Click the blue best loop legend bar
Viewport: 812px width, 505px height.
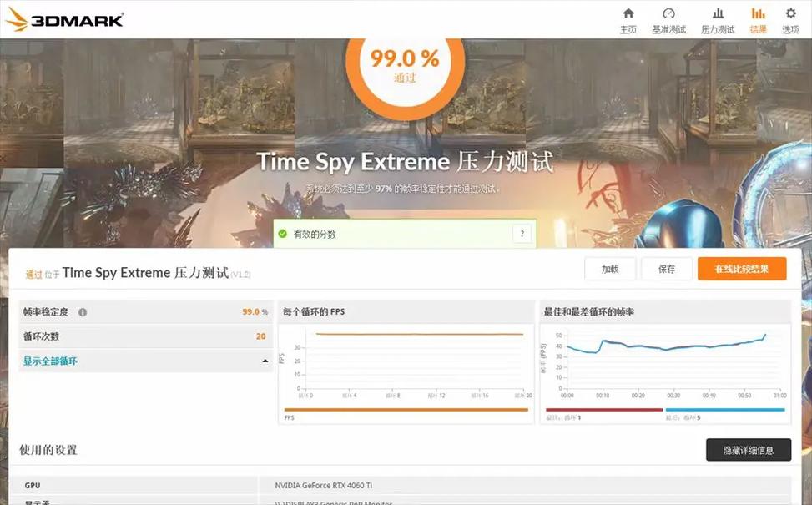(724, 410)
